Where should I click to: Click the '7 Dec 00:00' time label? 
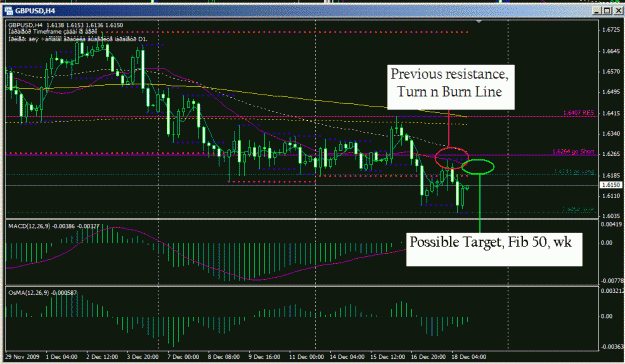183,356
